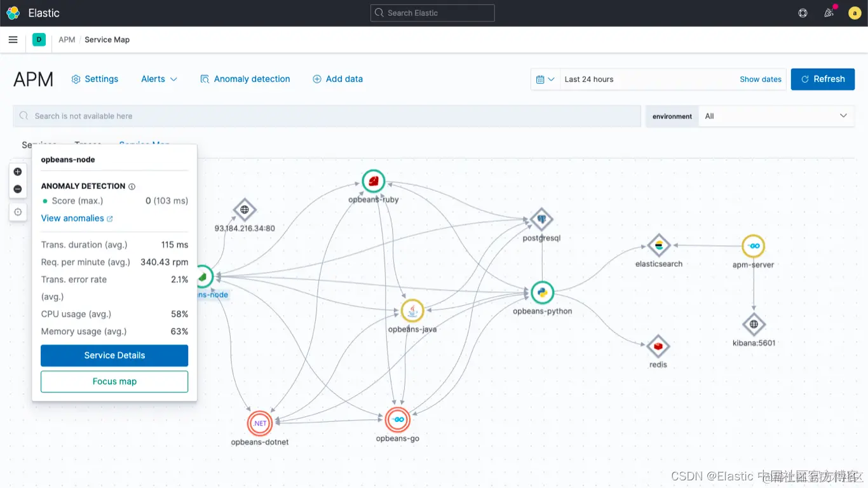
Task: Open Anomaly detection settings
Action: (245, 79)
